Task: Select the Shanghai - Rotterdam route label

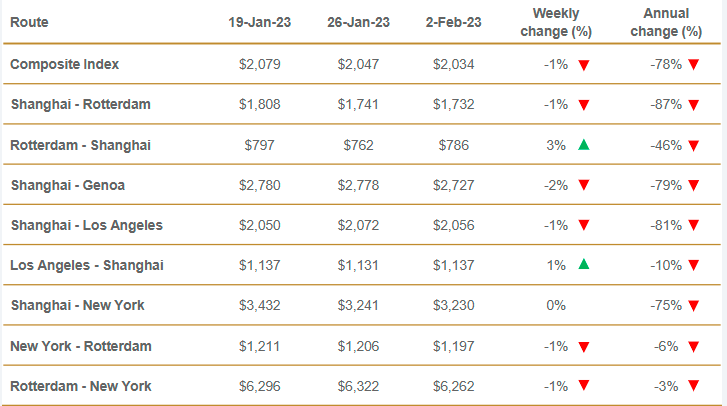Action: coord(80,105)
